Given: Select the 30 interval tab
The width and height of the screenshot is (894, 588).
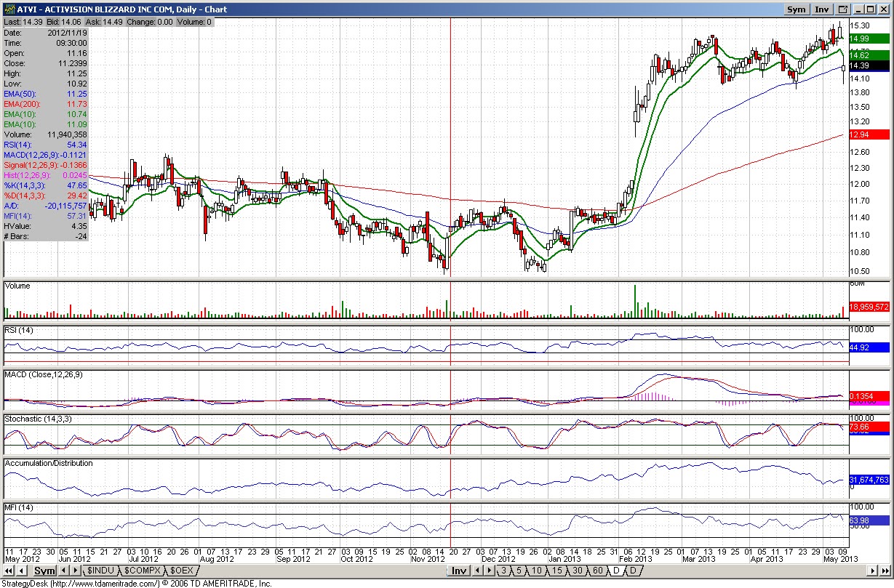Looking at the screenshot, I should click(577, 571).
